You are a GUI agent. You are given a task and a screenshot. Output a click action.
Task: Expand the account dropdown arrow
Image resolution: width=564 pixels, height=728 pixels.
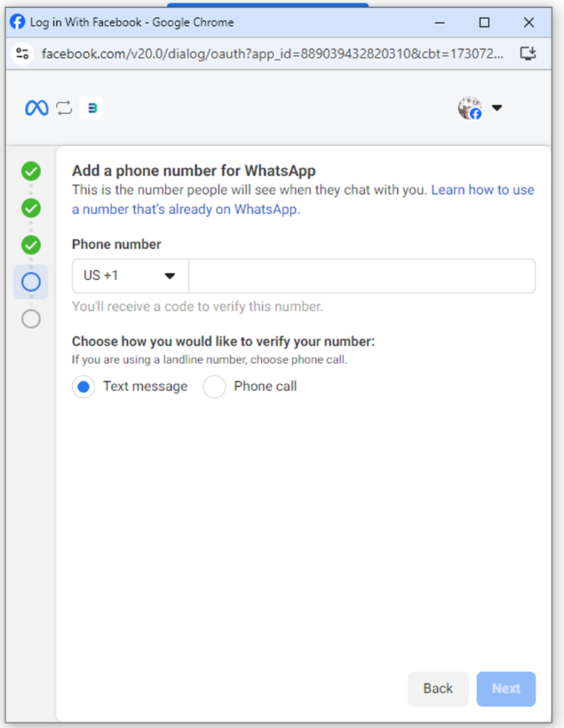pyautogui.click(x=497, y=108)
